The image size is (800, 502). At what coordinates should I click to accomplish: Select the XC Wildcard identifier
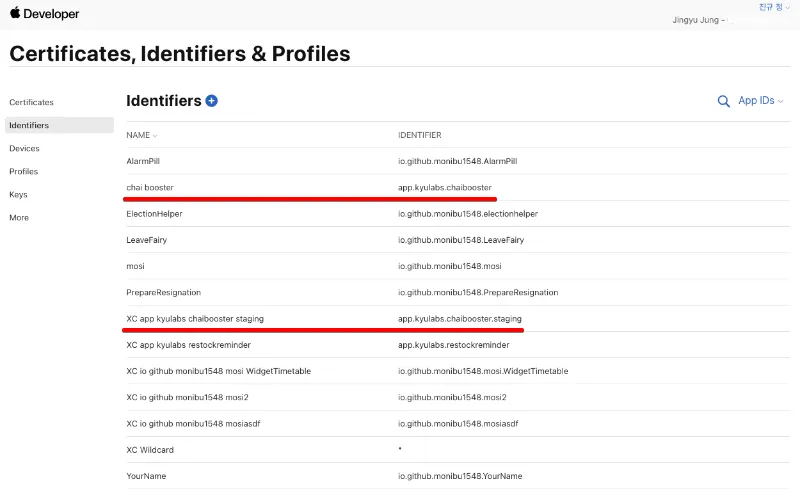click(150, 450)
